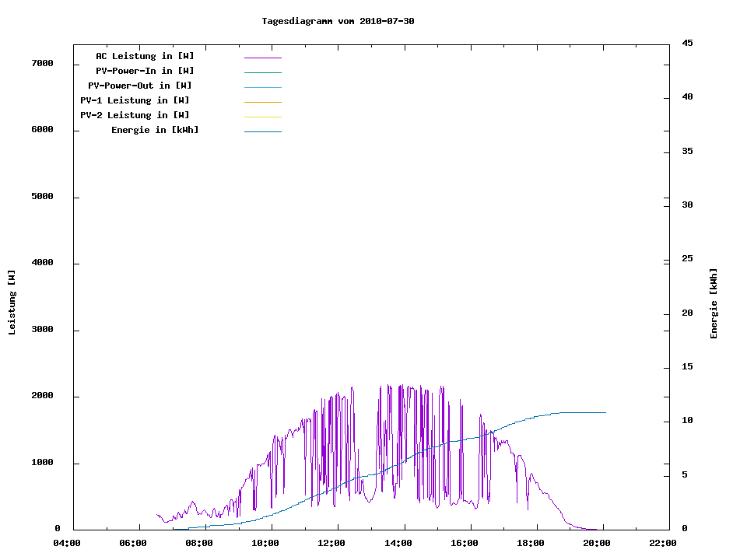Click the 45 value on the right axis
747x560 pixels.
click(688, 43)
